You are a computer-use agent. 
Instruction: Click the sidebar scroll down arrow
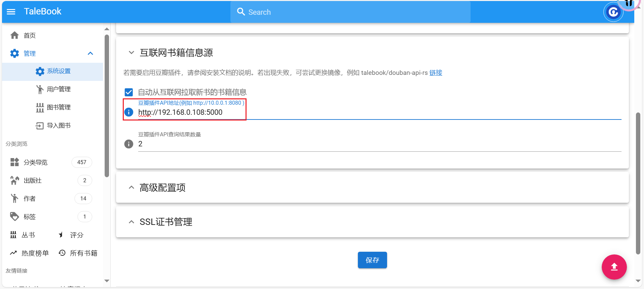pos(107,281)
